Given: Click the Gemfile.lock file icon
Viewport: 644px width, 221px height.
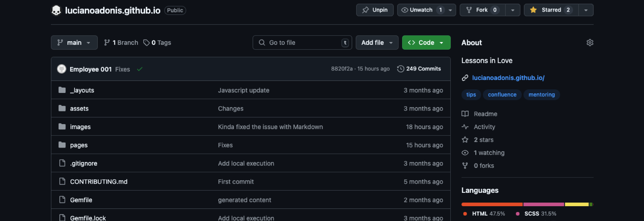Looking at the screenshot, I should point(62,218).
